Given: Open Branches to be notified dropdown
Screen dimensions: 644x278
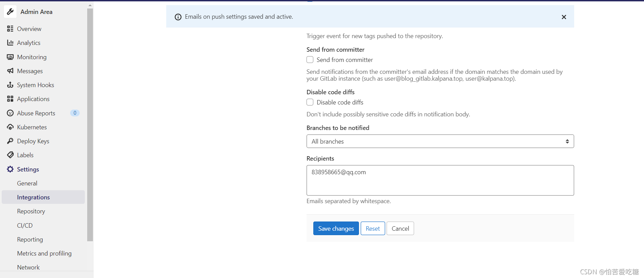Looking at the screenshot, I should (440, 141).
